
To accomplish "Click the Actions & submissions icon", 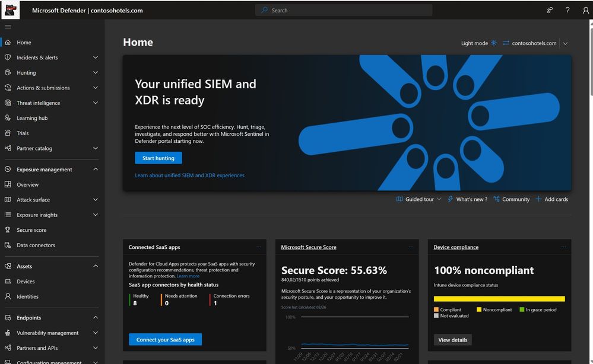I will point(8,88).
